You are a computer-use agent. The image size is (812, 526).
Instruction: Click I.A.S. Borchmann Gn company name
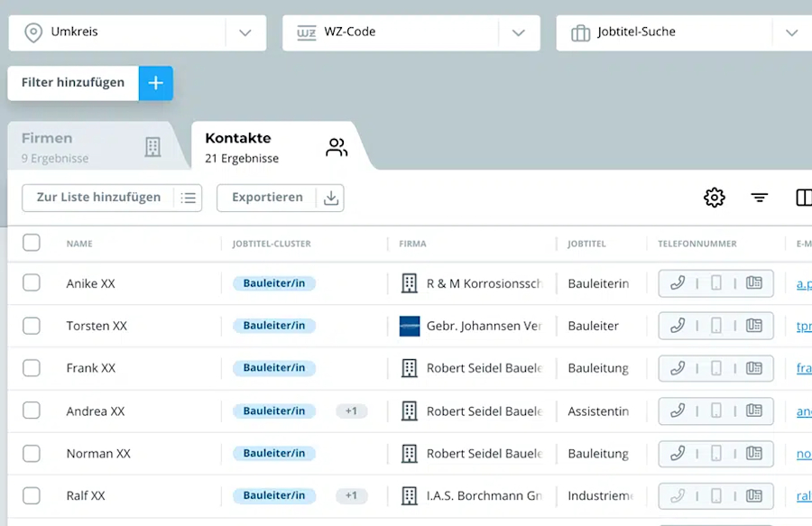[484, 495]
